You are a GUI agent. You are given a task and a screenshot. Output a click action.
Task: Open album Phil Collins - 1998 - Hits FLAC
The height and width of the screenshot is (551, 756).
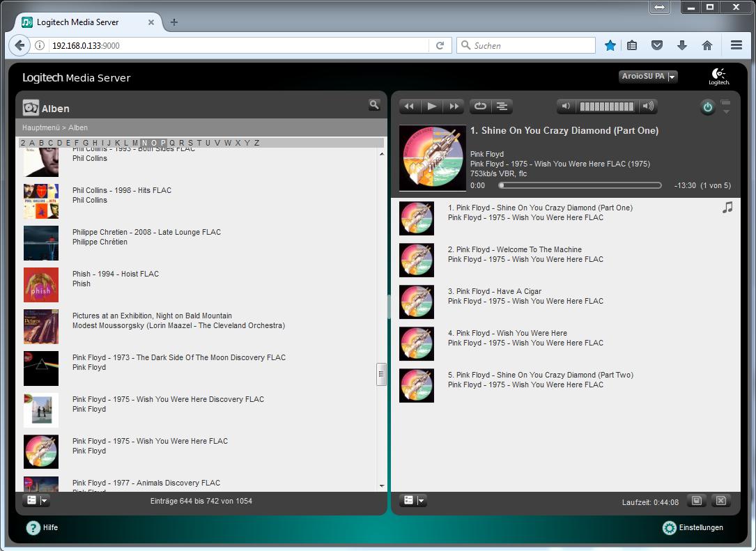tap(121, 190)
